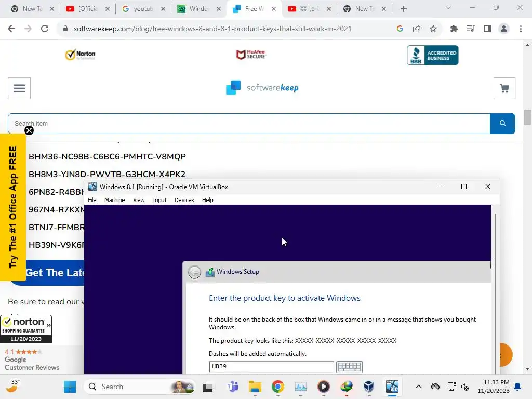Viewport: 532px width, 399px height.
Task: Open the VirtualBox File menu
Action: 92,200
